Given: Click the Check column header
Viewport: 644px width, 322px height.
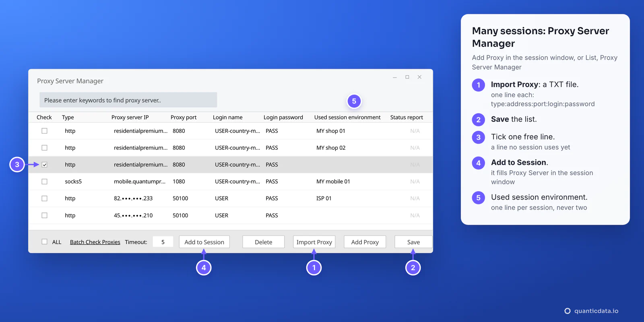Looking at the screenshot, I should (x=44, y=117).
